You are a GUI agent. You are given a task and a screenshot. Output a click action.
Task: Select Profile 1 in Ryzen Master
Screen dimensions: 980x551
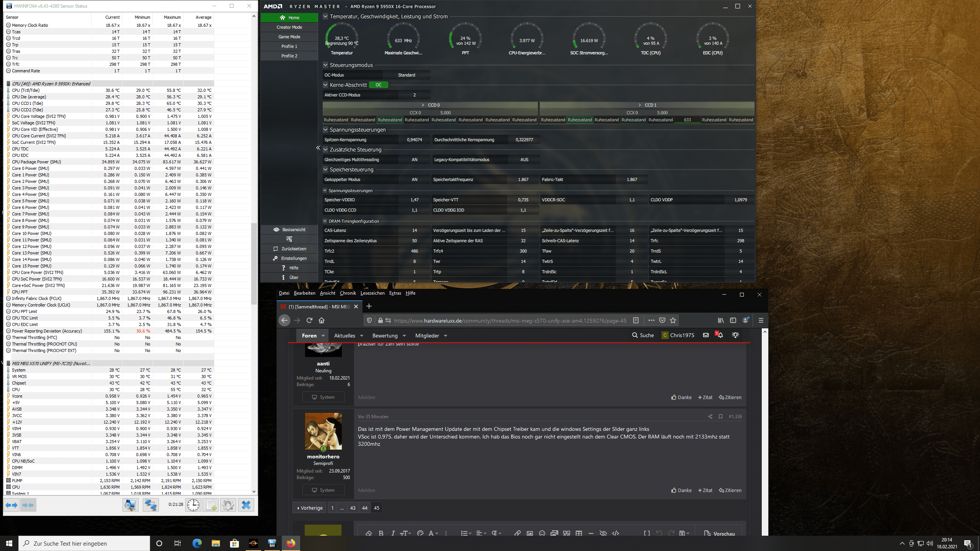(x=289, y=46)
